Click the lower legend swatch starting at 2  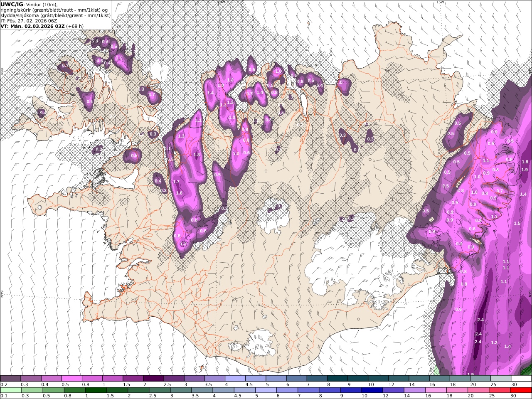click(x=138, y=390)
